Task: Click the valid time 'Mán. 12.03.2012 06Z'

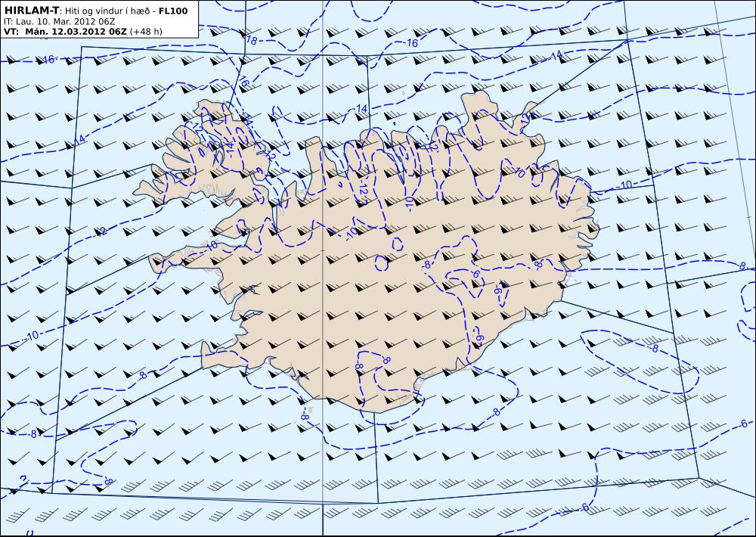Action: coord(76,32)
